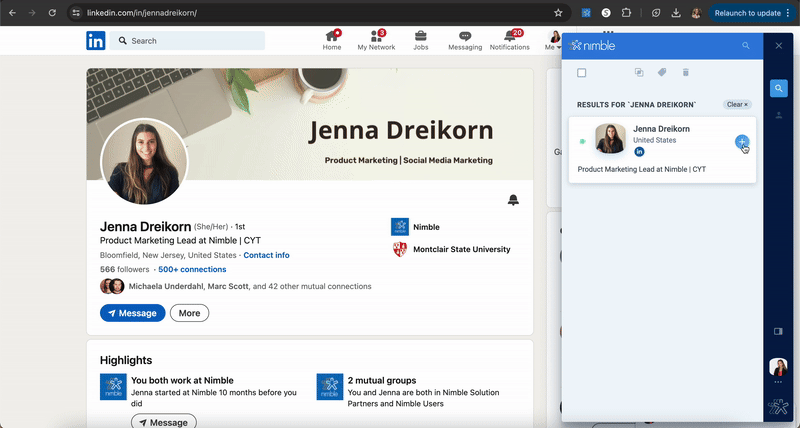The width and height of the screenshot is (800, 428).
Task: Click the magnifier icon in Nimble header
Action: pos(745,46)
